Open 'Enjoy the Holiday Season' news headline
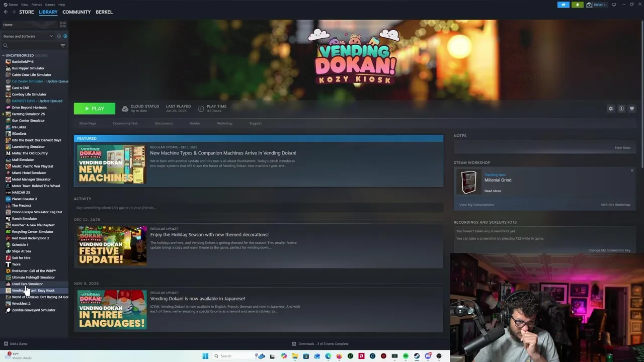 click(209, 235)
